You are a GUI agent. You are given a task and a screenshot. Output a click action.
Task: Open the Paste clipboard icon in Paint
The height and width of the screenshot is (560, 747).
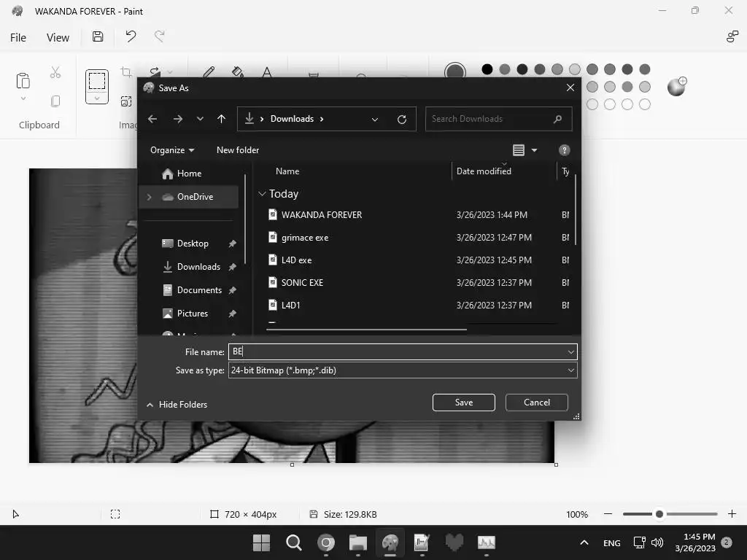point(23,81)
